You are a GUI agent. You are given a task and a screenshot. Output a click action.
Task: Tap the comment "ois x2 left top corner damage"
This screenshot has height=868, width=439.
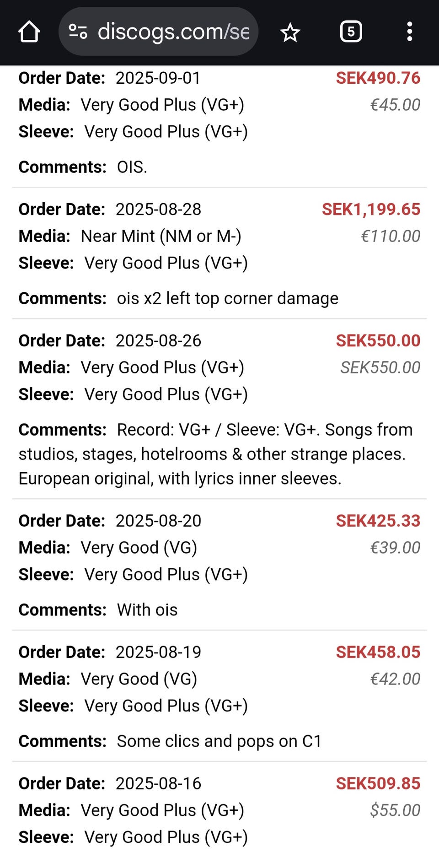(227, 298)
